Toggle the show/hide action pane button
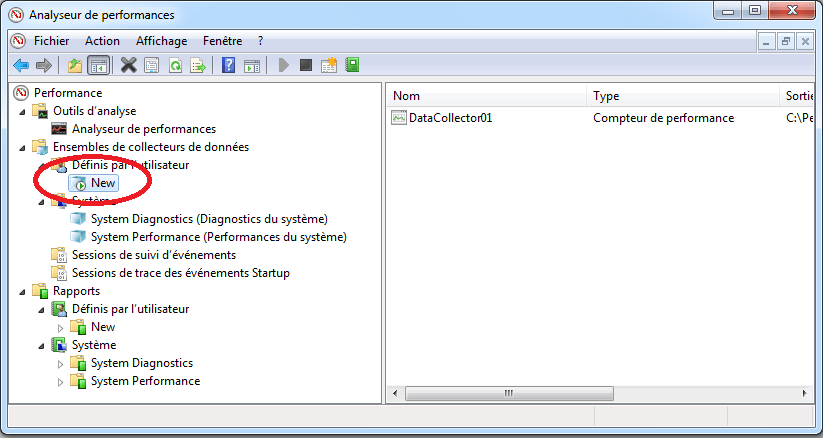The image size is (825, 438). tap(252, 65)
